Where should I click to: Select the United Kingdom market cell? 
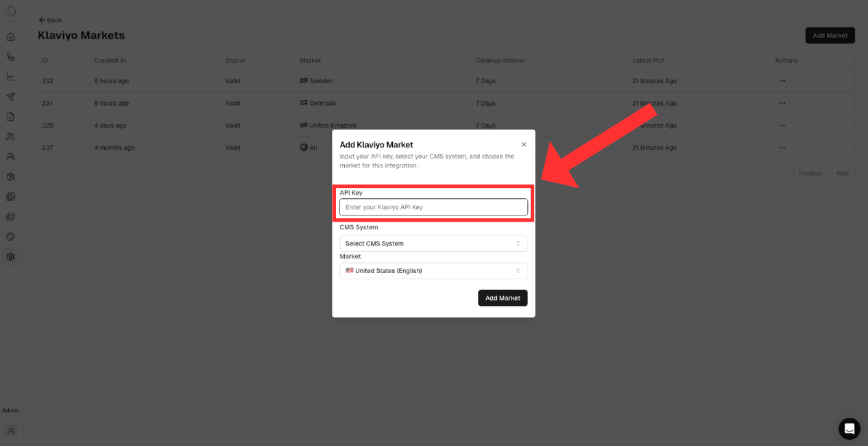click(x=328, y=126)
